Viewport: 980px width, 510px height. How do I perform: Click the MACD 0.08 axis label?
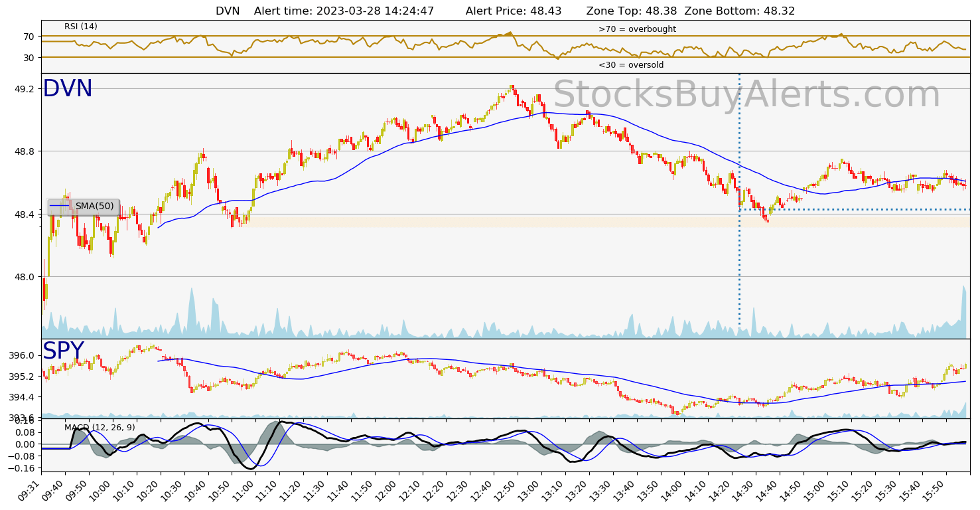pos(25,432)
